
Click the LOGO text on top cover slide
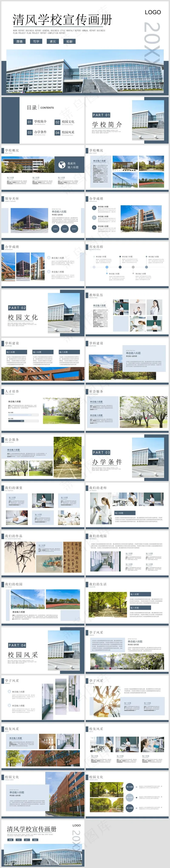tap(153, 12)
